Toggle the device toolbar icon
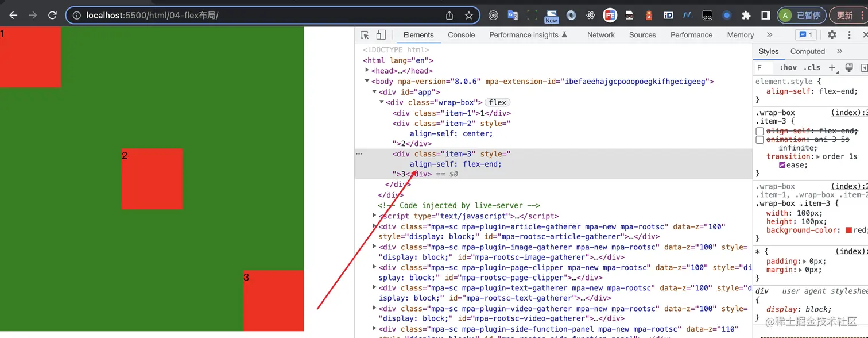 [381, 35]
